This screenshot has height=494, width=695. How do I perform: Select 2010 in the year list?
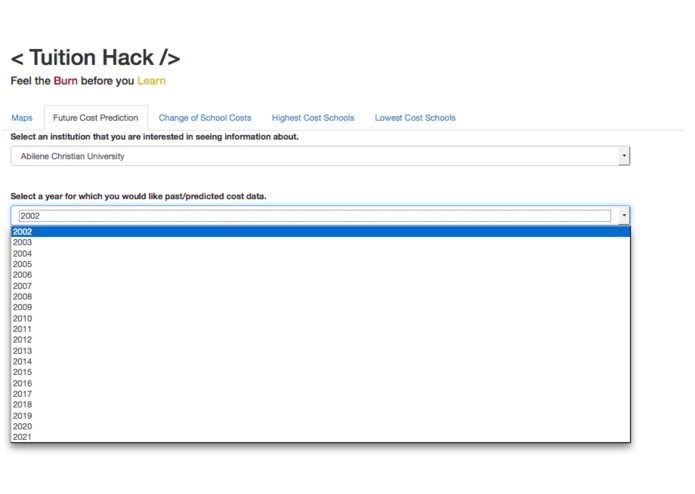pyautogui.click(x=320, y=318)
